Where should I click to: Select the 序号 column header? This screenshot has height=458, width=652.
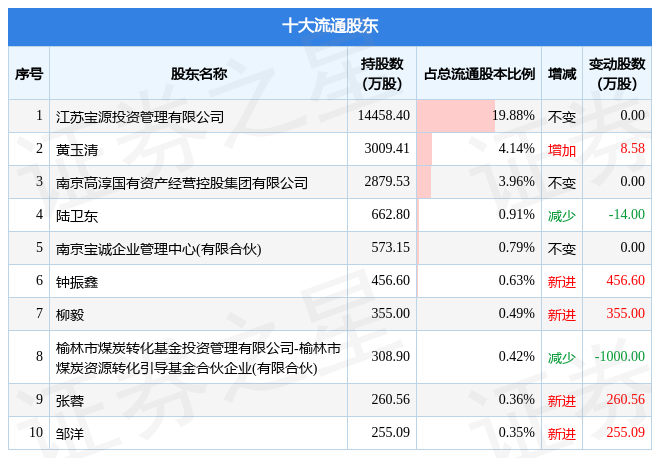29,74
